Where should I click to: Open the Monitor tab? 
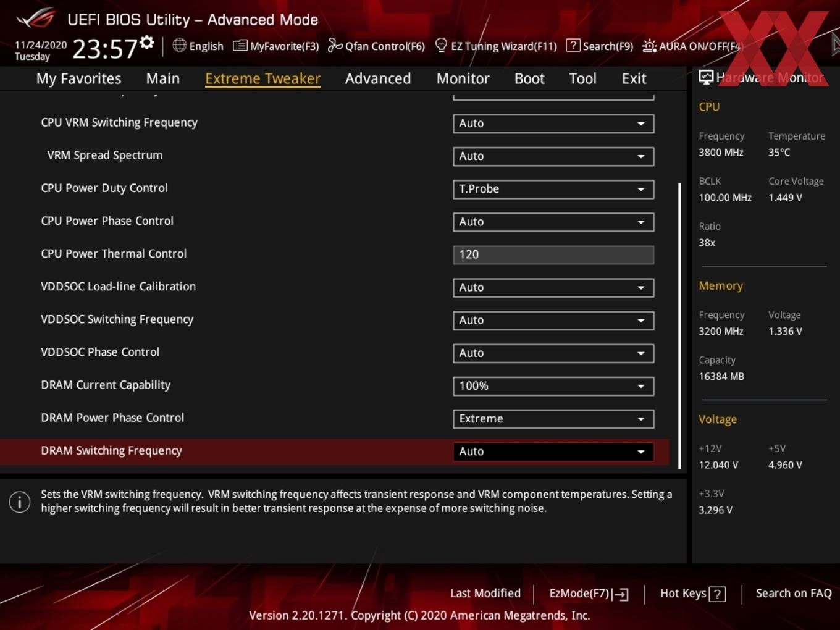tap(463, 78)
